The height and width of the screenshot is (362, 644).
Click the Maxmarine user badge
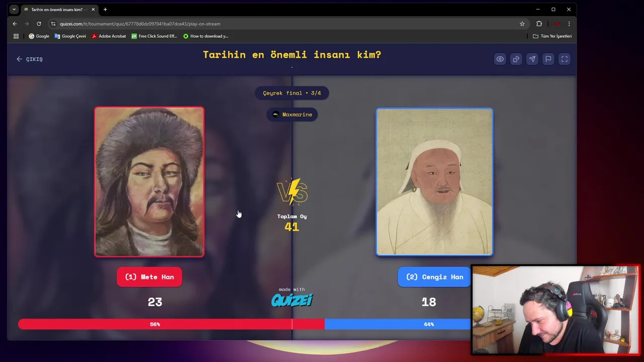click(x=292, y=115)
